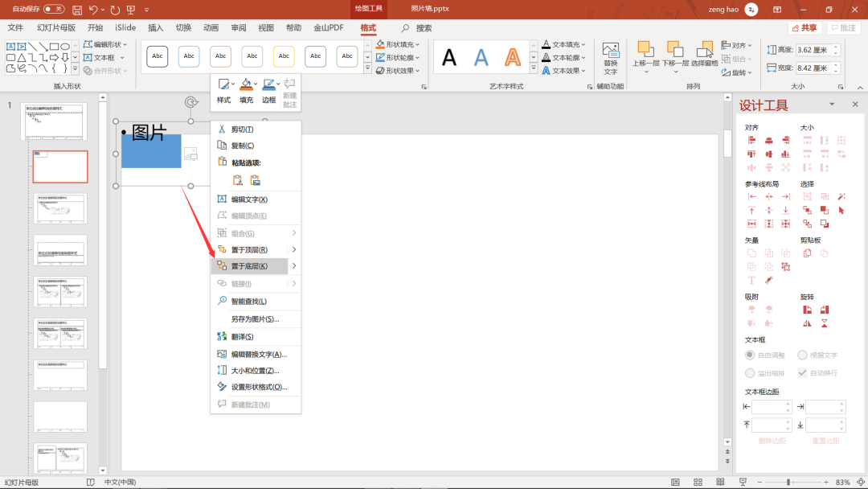The image size is (868, 489).
Task: Undo the last action
Action: (93, 10)
